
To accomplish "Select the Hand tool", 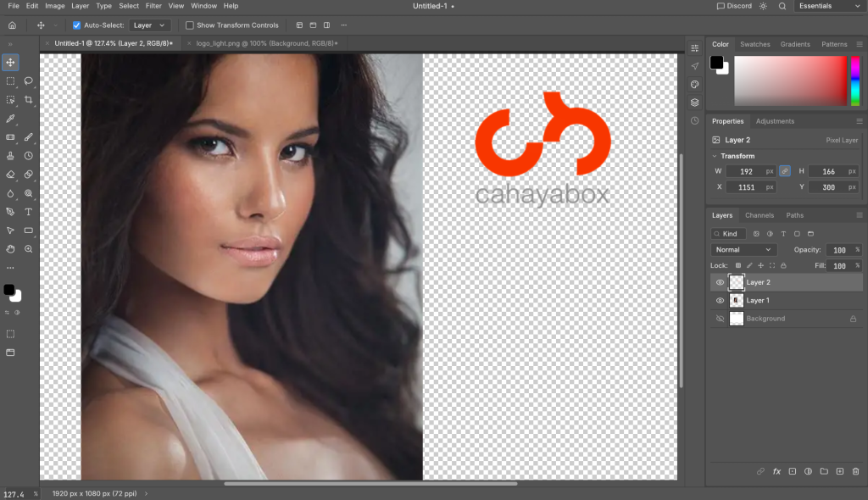I will pos(10,249).
